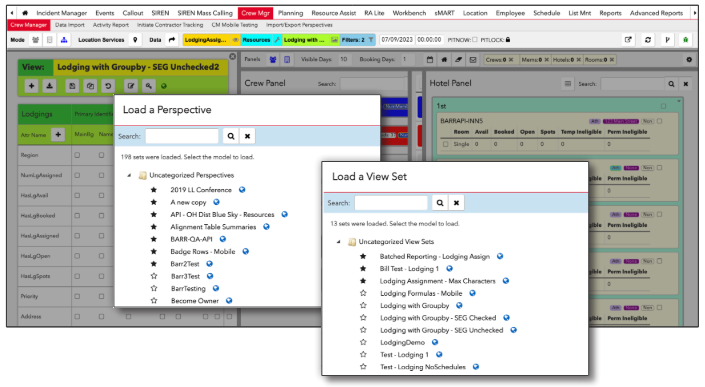
Task: Unfavorite the 2019 LL Conference star
Action: click(154, 190)
